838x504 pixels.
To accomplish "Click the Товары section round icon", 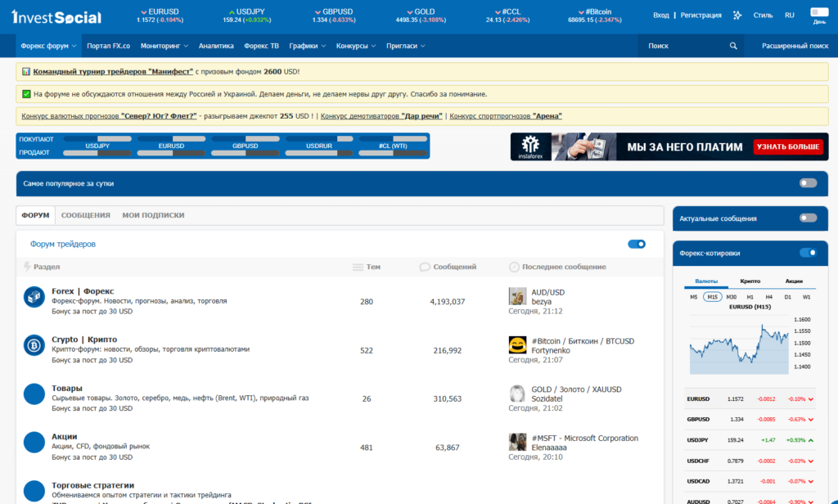I will [34, 394].
